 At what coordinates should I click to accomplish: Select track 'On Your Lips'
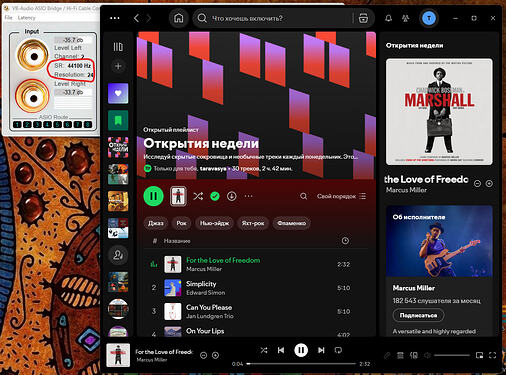point(257,331)
